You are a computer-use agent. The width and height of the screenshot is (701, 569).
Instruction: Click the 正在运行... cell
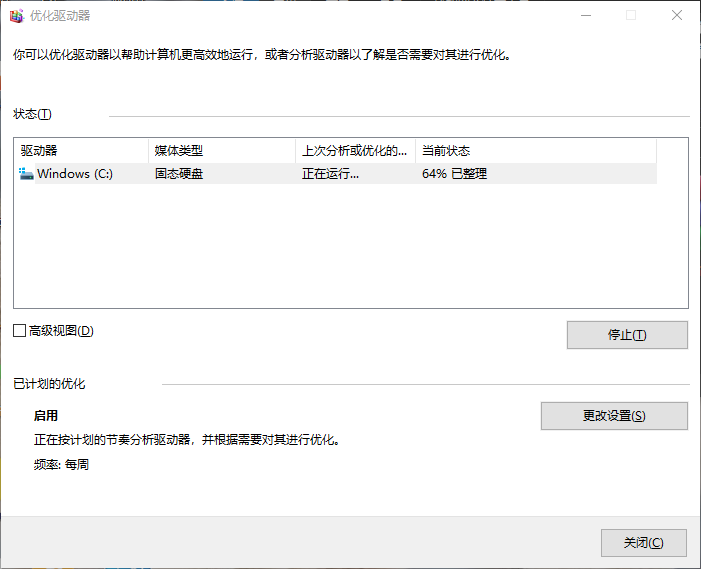tap(330, 173)
